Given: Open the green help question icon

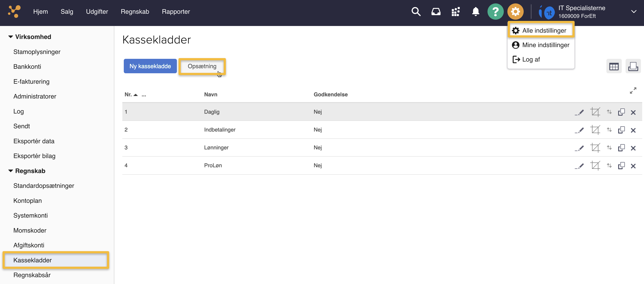Looking at the screenshot, I should (x=495, y=12).
